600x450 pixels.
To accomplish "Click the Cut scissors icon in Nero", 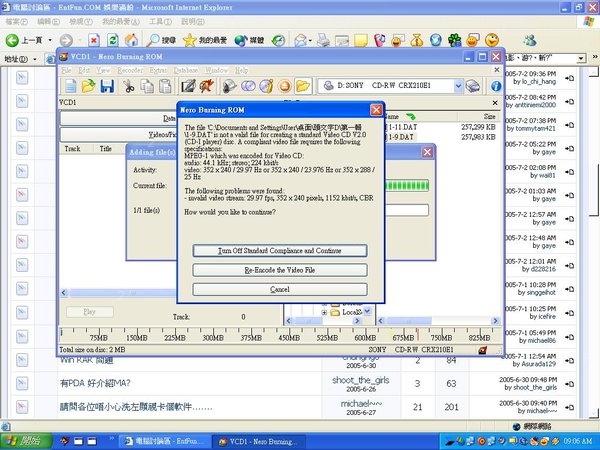I will (129, 86).
